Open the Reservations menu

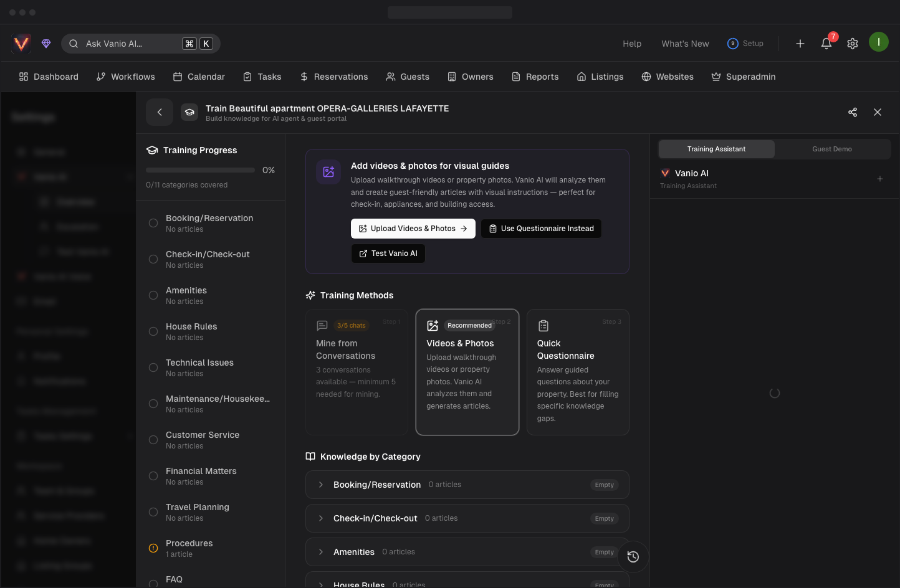point(334,77)
